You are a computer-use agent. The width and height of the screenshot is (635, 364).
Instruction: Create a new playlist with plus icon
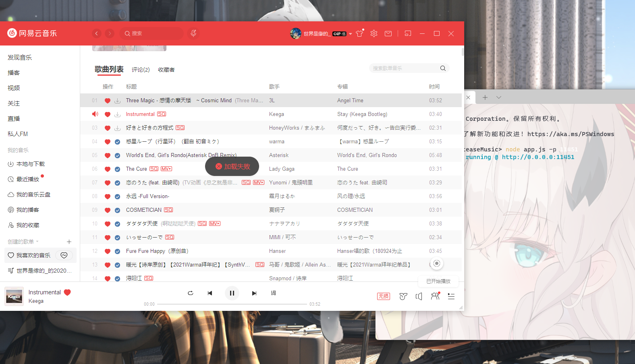click(69, 242)
